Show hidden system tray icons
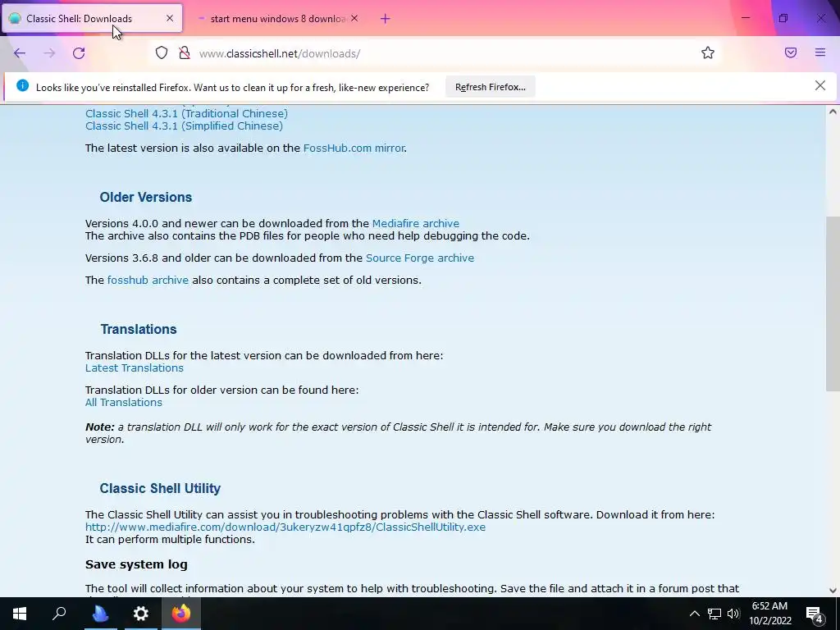 (694, 614)
